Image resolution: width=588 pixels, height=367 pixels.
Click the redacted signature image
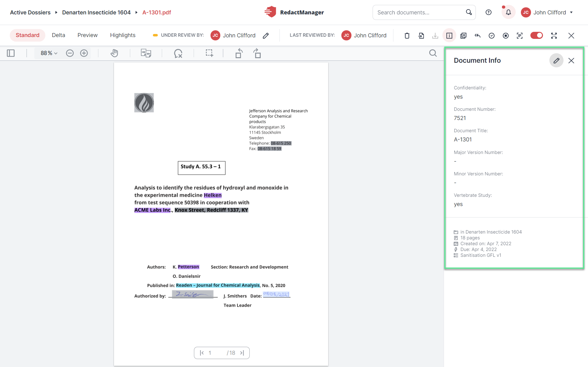point(193,294)
